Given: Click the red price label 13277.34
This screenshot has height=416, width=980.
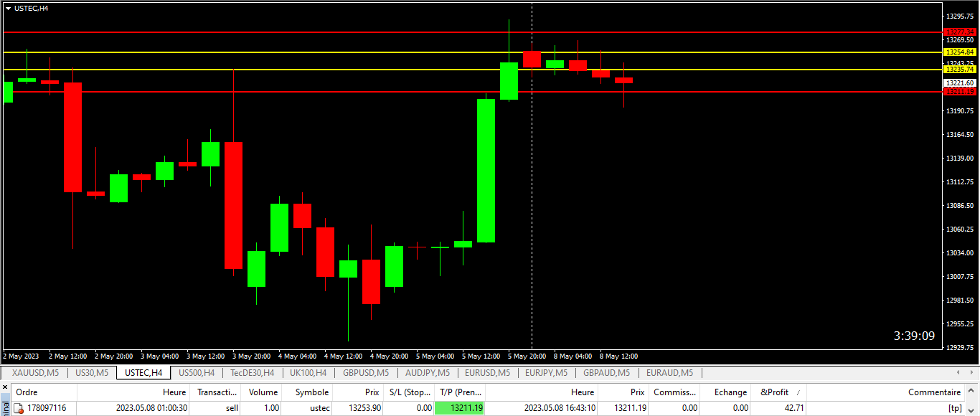Looking at the screenshot, I should 960,32.
